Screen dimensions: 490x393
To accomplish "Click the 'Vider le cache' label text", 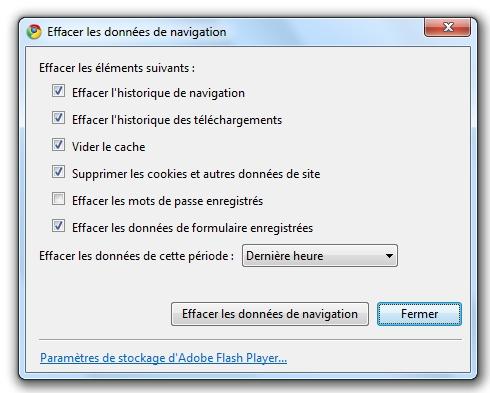I will pos(109,147).
